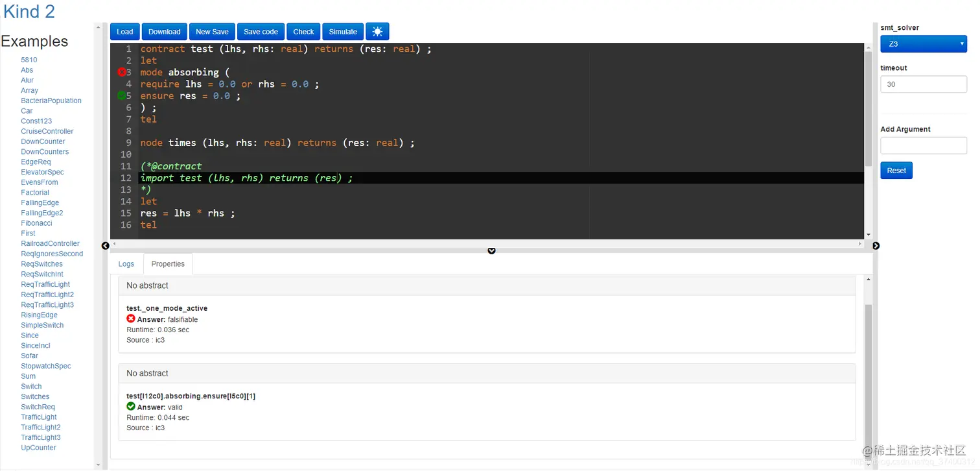The height and width of the screenshot is (471, 980).
Task: Open the ReqTrafficLight example
Action: click(x=45, y=284)
